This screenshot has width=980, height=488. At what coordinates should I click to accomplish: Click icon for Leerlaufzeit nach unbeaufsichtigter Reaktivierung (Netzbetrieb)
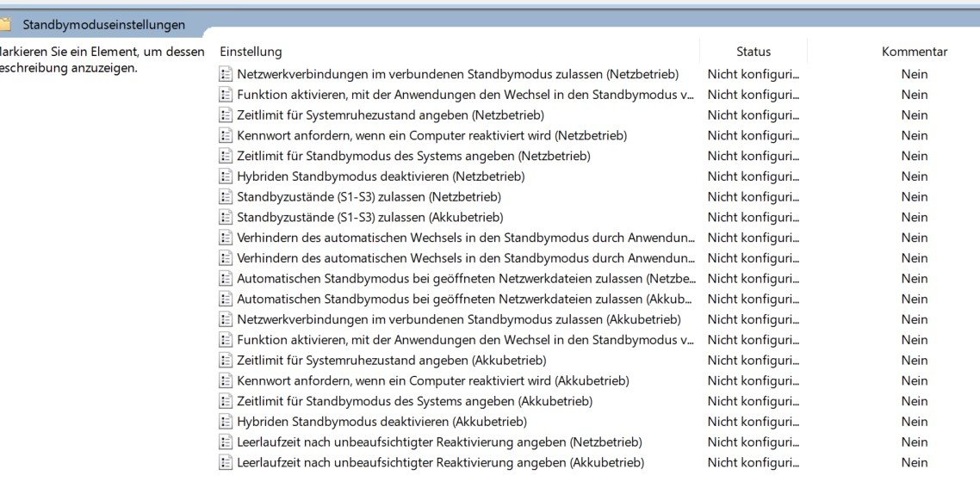(x=225, y=442)
